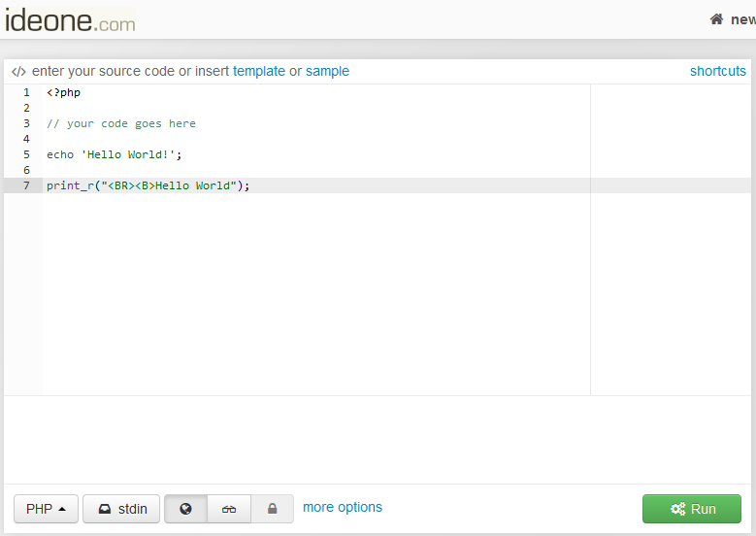Open the stdin input button

click(x=121, y=509)
